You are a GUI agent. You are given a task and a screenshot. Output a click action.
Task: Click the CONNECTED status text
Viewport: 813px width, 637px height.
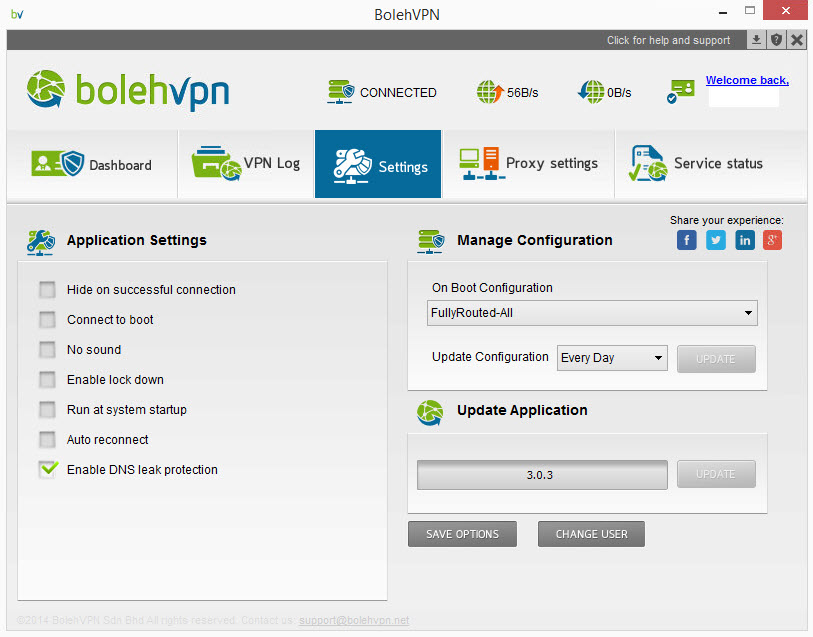click(x=398, y=93)
